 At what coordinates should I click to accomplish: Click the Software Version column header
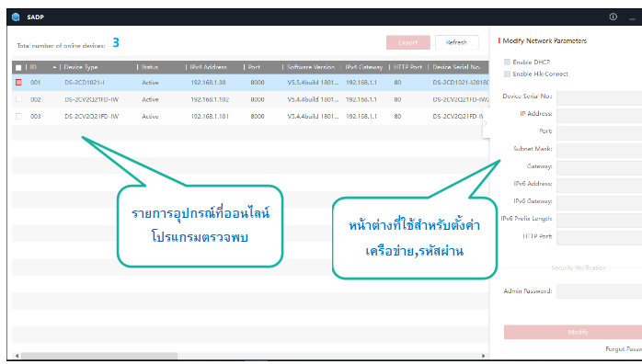click(311, 67)
